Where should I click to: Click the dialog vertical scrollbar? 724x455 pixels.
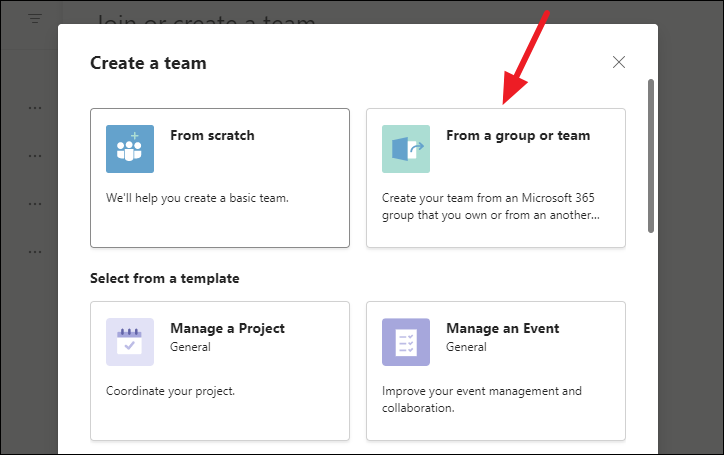tap(651, 156)
